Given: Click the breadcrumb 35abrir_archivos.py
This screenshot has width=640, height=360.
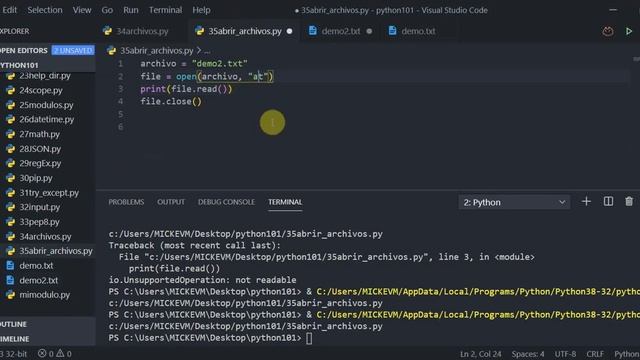Looking at the screenshot, I should click(x=156, y=51).
